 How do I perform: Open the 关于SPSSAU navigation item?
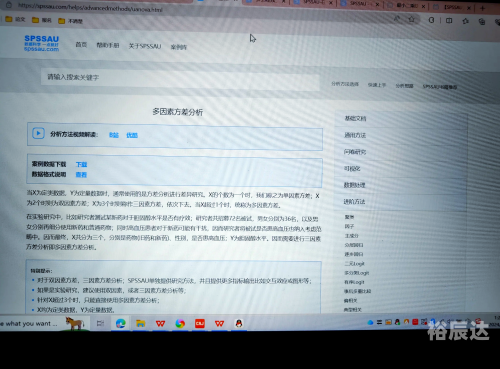[145, 46]
